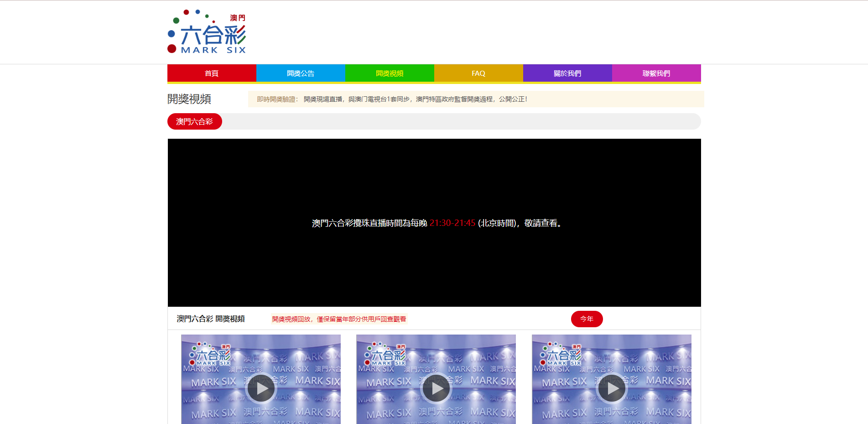The width and height of the screenshot is (868, 424).
Task: Click the red 開獎視頻回放 replay notice text
Action: coord(339,319)
